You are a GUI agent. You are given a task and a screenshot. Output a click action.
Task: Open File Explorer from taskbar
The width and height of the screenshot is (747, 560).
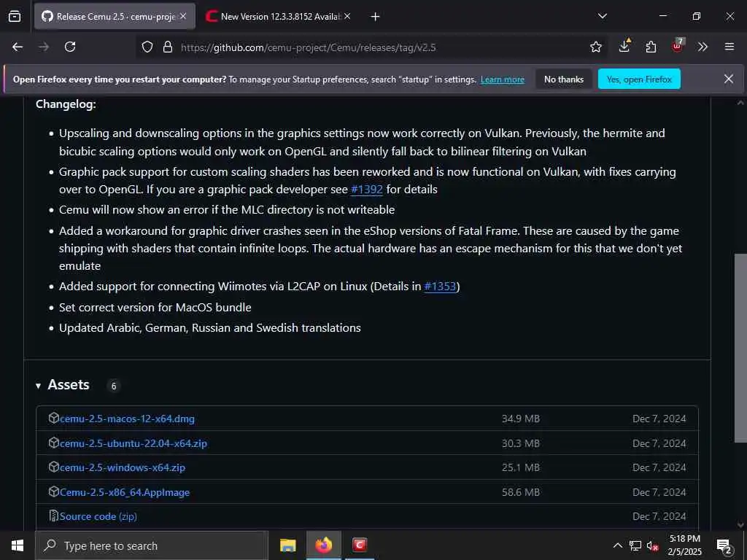[287, 545]
